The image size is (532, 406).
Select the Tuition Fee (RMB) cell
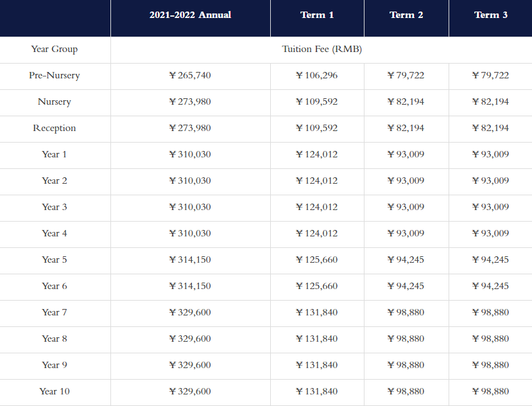pyautogui.click(x=322, y=49)
